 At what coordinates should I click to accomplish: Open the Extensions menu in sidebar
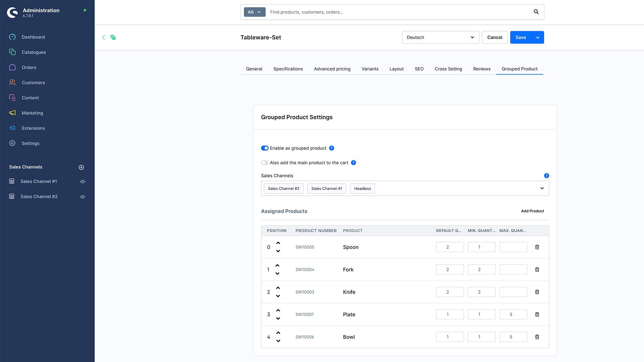click(x=33, y=128)
